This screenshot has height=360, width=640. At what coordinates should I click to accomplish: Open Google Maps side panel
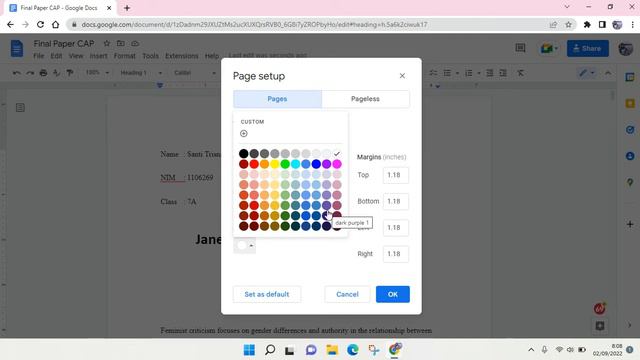tap(630, 182)
